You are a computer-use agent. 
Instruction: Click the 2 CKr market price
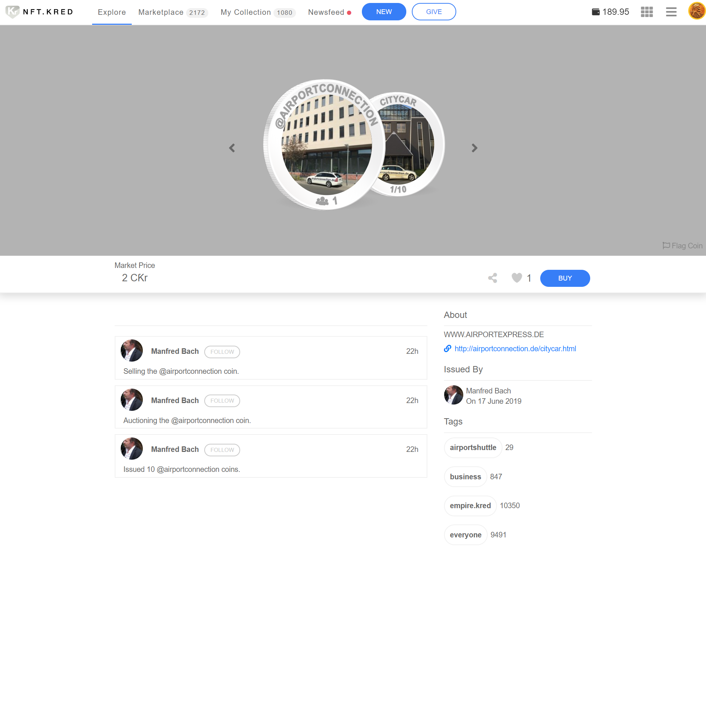pyautogui.click(x=134, y=278)
